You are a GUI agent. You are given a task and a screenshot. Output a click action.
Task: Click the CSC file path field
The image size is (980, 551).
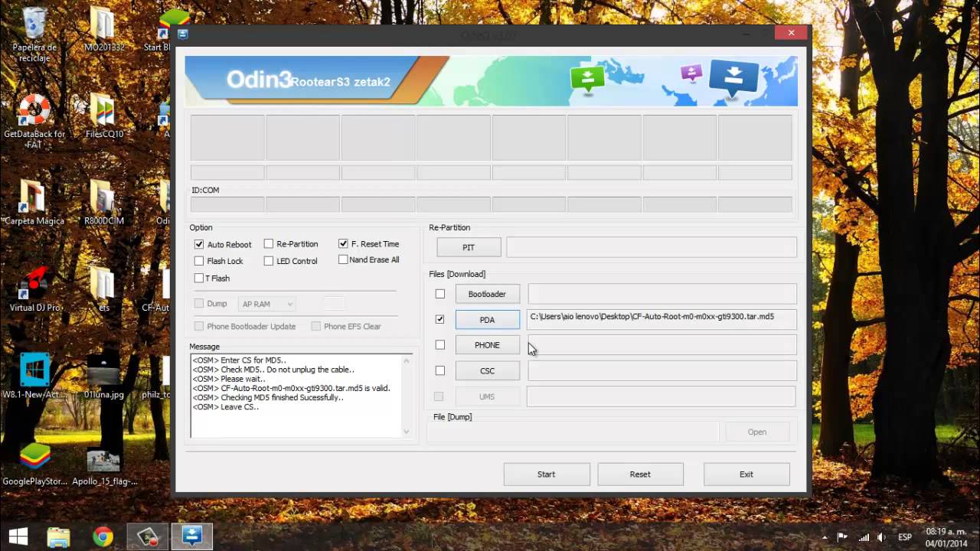(x=661, y=370)
